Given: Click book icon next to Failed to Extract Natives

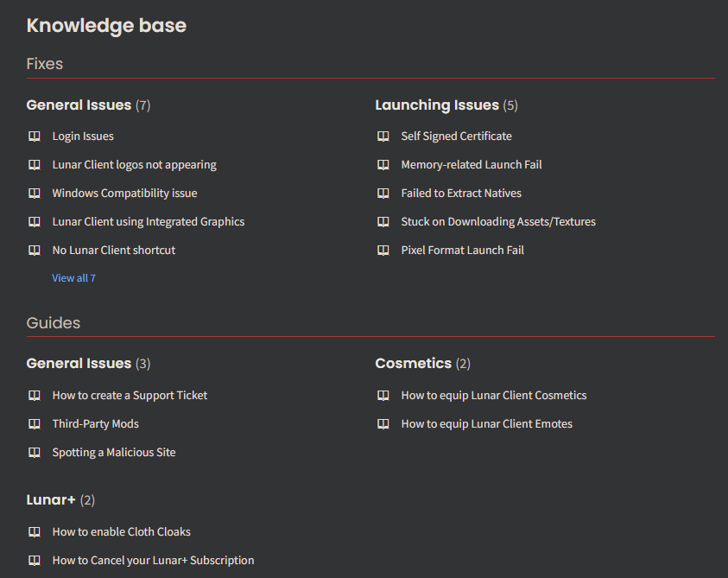Looking at the screenshot, I should [383, 193].
